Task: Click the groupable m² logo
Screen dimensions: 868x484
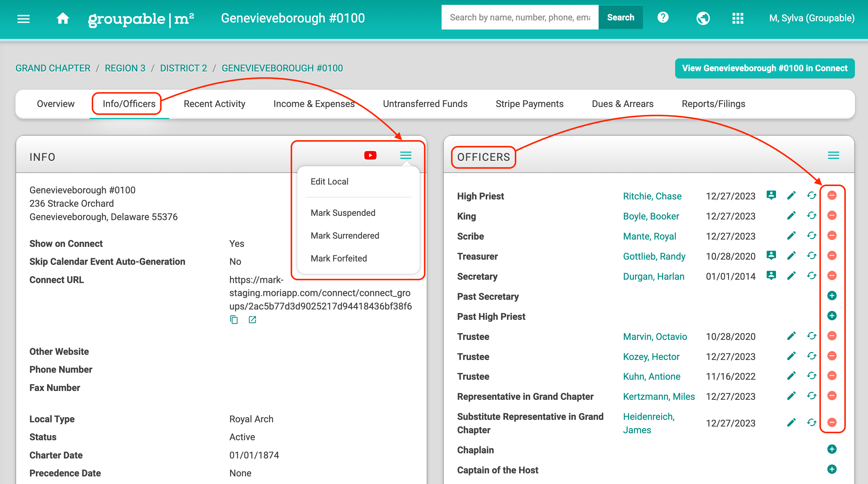Action: tap(141, 19)
